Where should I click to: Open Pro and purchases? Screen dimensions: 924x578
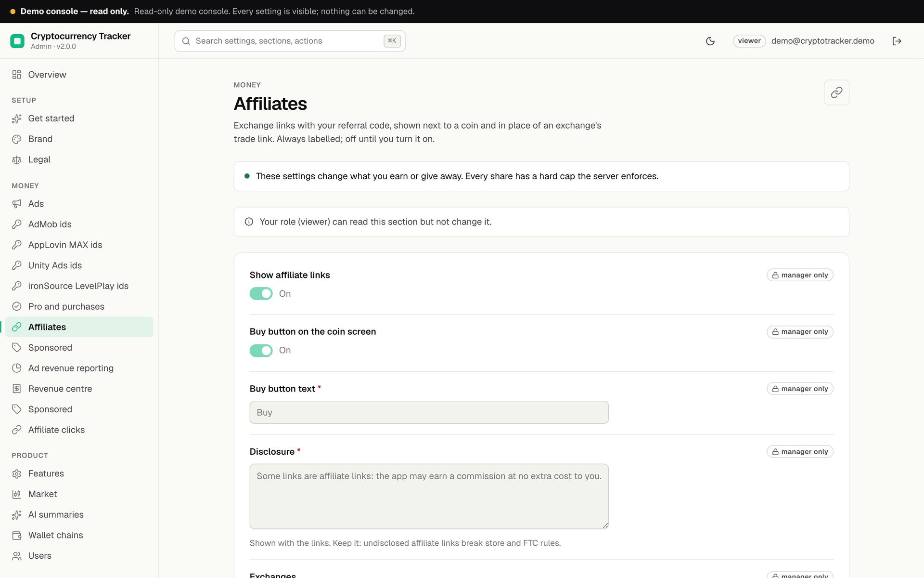[x=79, y=306]
